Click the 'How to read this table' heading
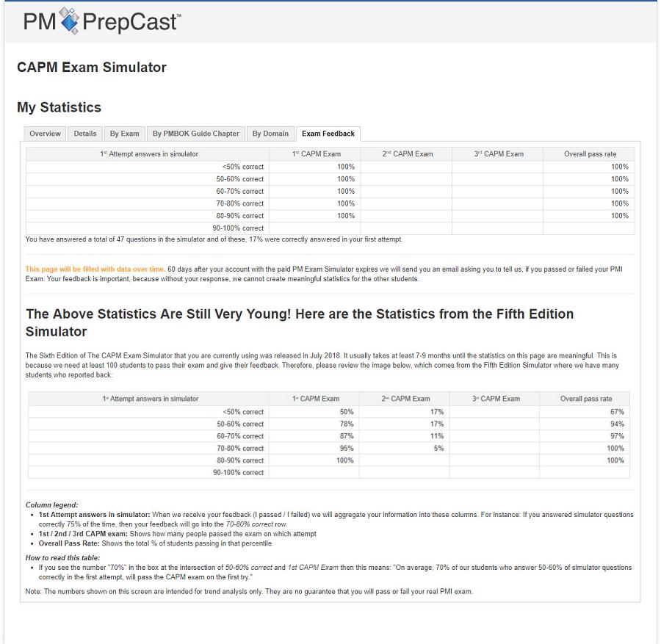 [x=61, y=558]
